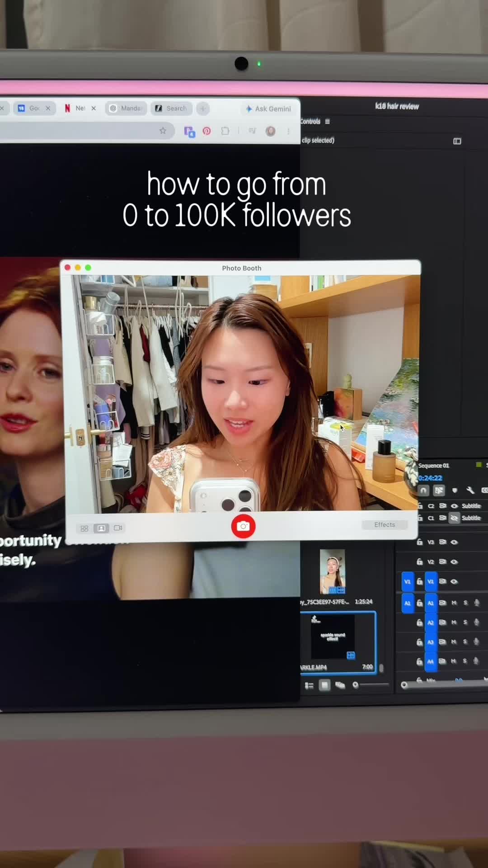Screen dimensions: 488x868
Task: Toggle lock on track V3
Action: click(419, 542)
